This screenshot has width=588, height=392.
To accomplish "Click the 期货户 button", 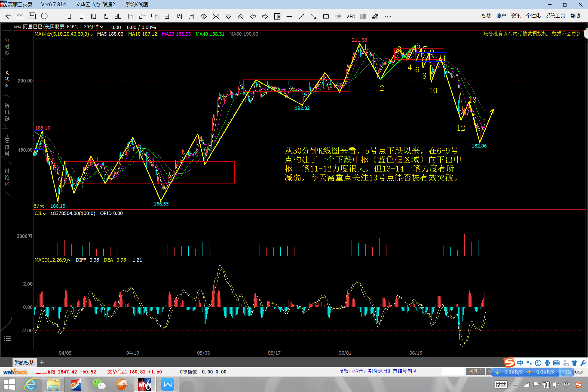I will click(x=475, y=371).
